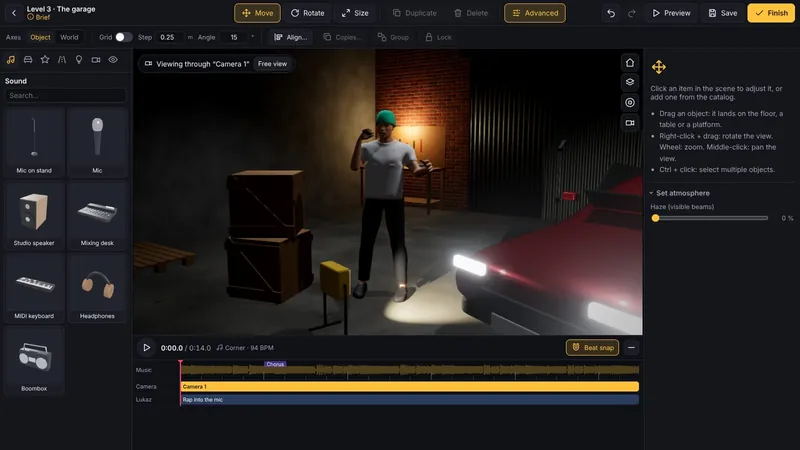Open the vehicles catalog category
The width and height of the screenshot is (800, 450).
(28, 60)
